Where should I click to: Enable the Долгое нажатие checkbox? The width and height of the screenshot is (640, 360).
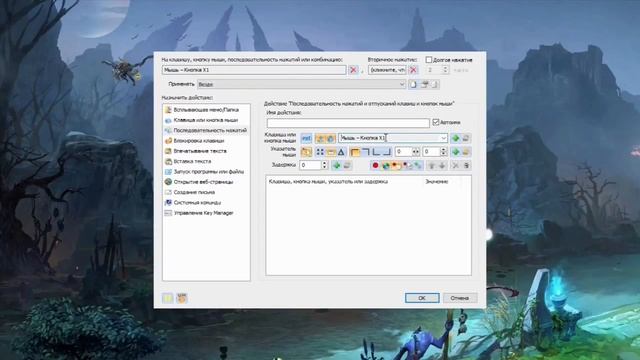pos(429,60)
